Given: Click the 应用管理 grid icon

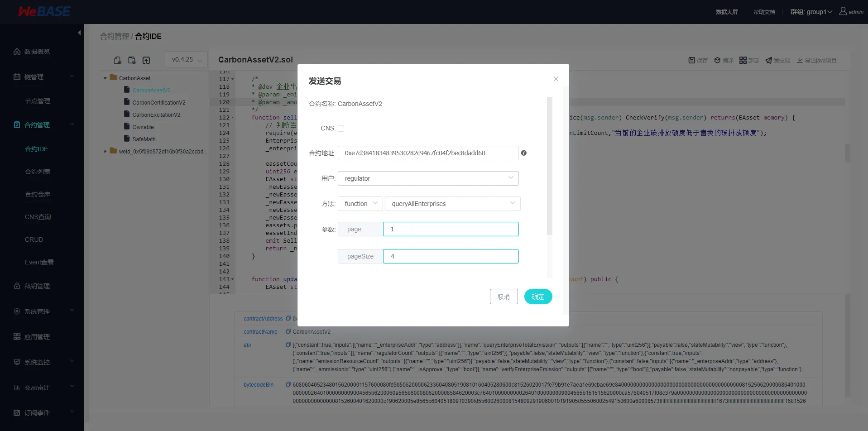Looking at the screenshot, I should pos(17,337).
